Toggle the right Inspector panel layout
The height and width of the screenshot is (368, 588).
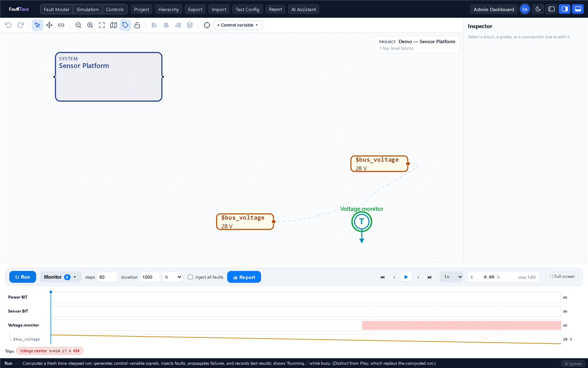565,9
